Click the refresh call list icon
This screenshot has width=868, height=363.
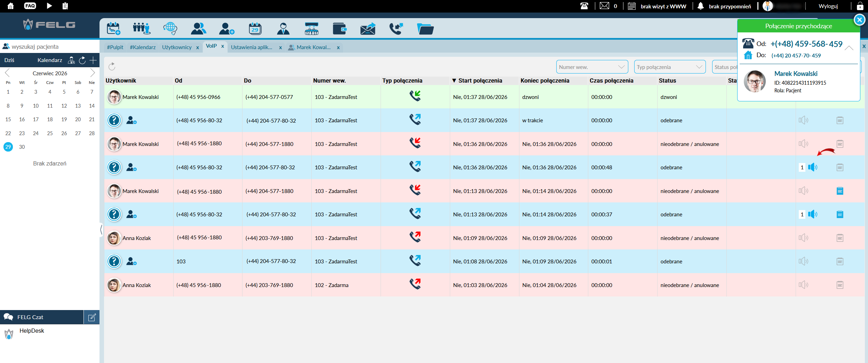[112, 67]
